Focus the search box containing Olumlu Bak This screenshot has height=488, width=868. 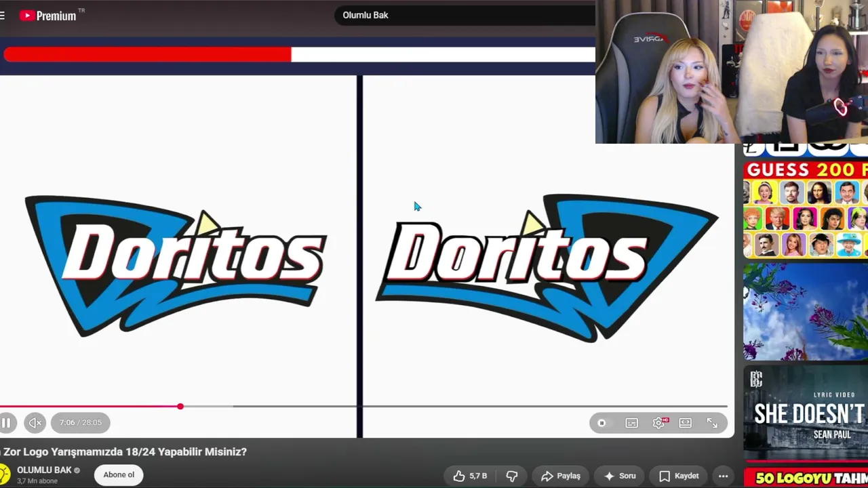(x=465, y=15)
